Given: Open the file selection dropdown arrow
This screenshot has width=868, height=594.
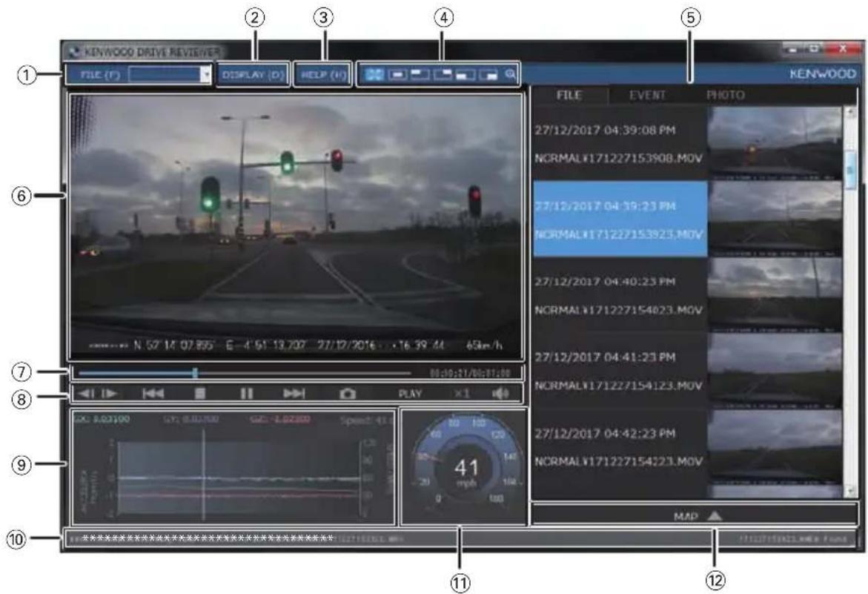Looking at the screenshot, I should [206, 75].
